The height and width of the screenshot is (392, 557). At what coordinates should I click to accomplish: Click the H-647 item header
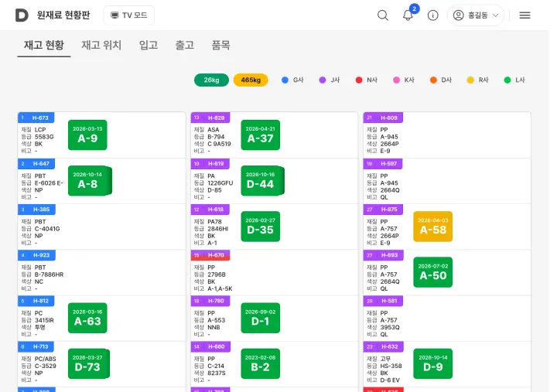pos(36,164)
